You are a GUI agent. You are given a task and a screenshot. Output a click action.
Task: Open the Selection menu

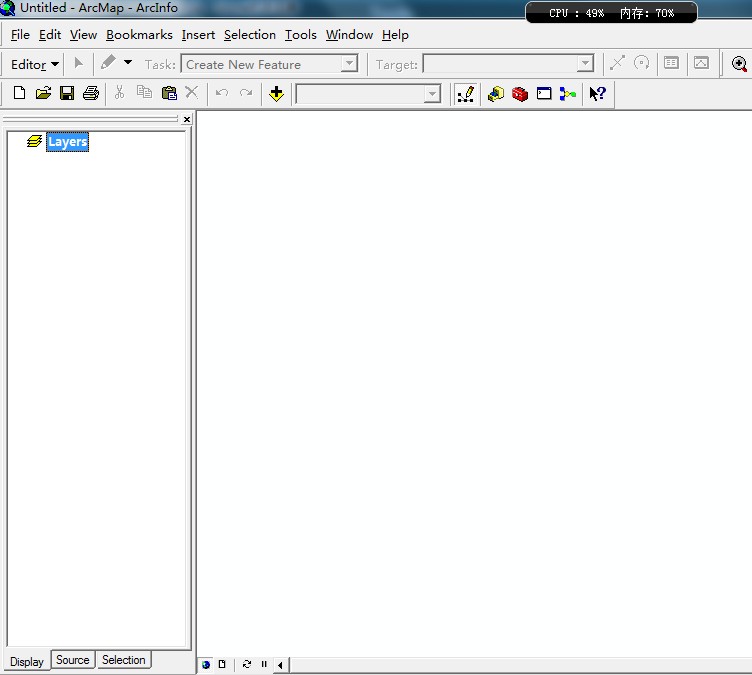(x=249, y=35)
